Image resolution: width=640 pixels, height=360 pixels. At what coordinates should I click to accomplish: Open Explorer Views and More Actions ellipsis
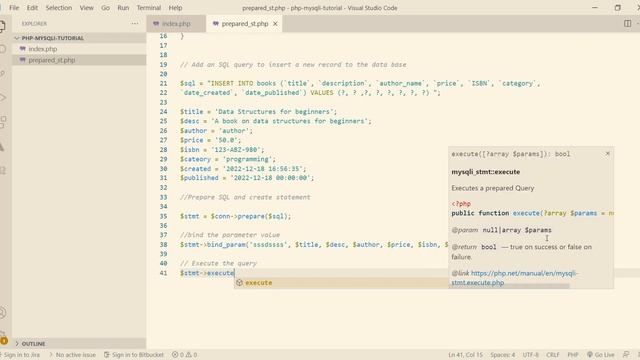(x=135, y=24)
